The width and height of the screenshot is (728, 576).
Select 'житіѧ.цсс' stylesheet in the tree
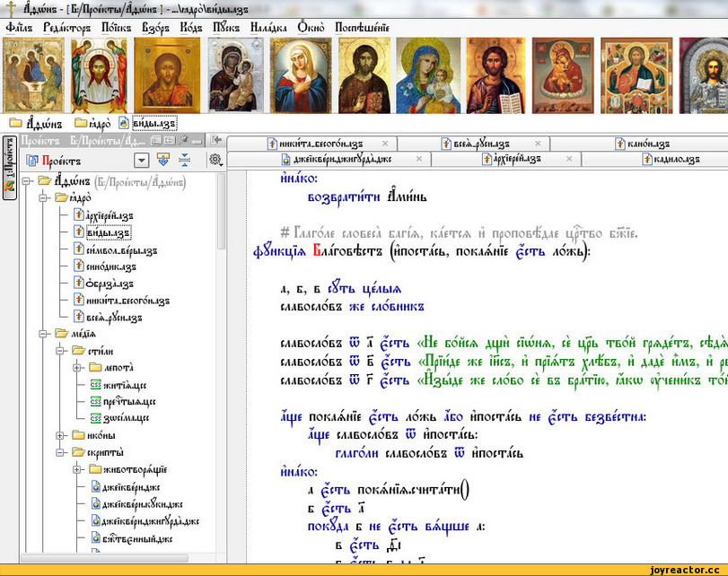click(x=123, y=385)
